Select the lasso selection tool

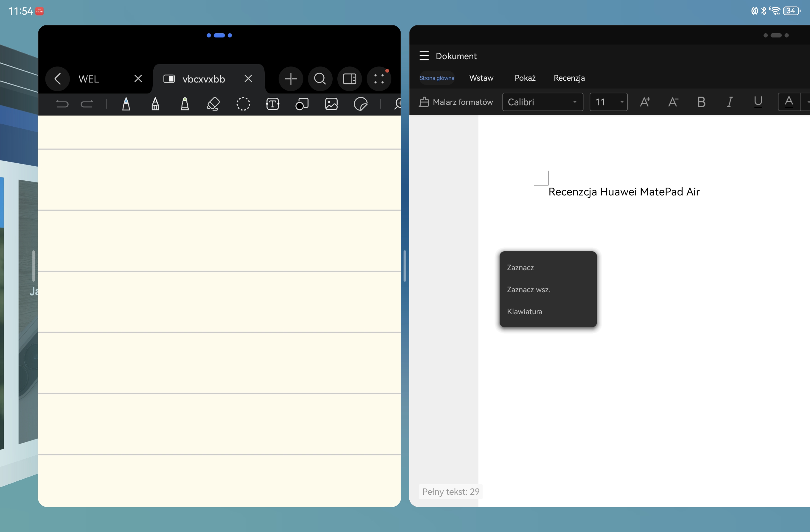coord(243,104)
